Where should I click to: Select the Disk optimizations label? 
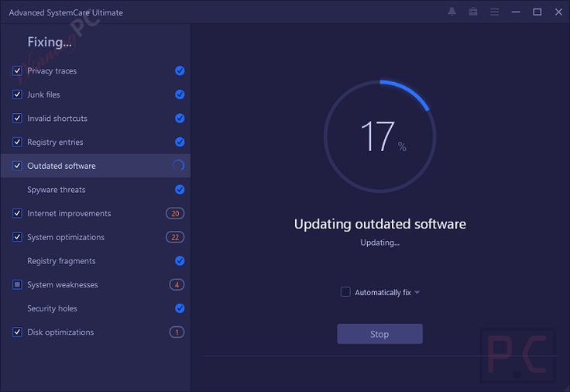60,332
